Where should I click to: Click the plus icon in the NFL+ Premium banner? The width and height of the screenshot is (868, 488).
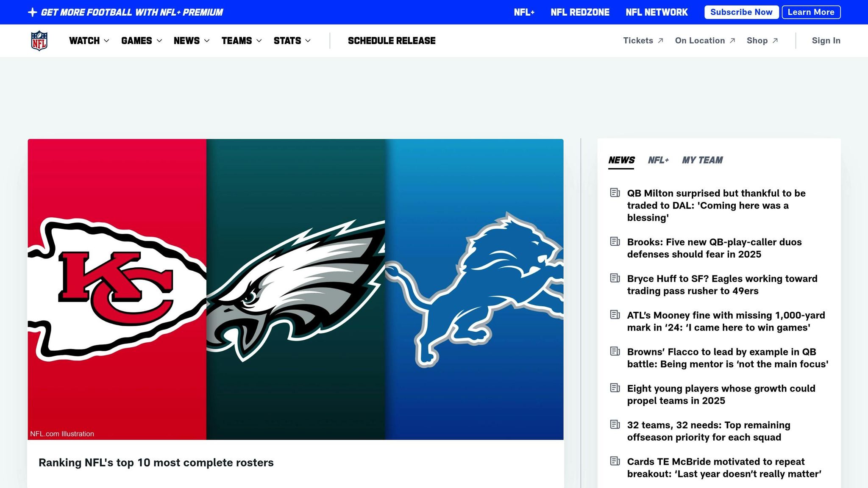point(32,12)
